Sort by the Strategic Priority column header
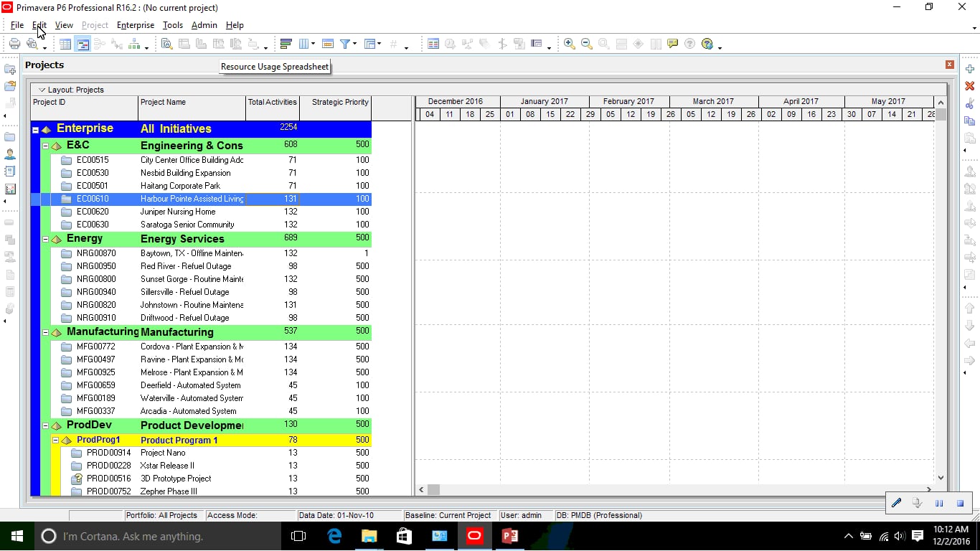 coord(335,108)
